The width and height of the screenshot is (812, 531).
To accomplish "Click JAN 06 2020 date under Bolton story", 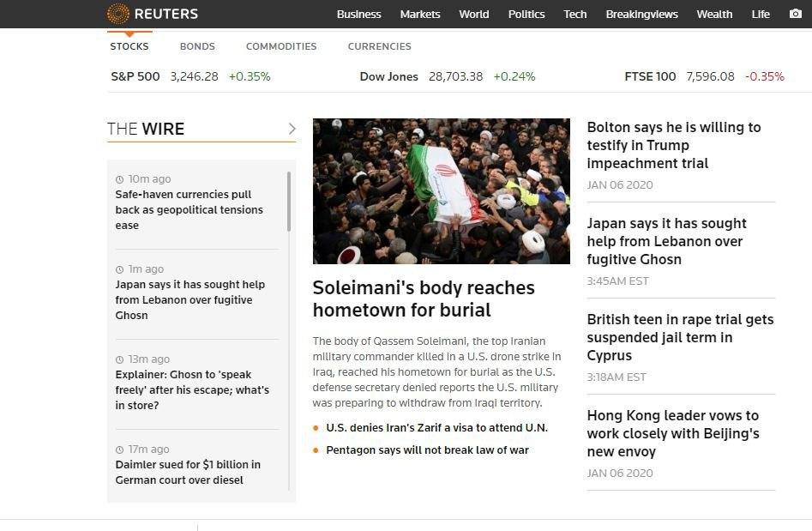I will point(620,185).
